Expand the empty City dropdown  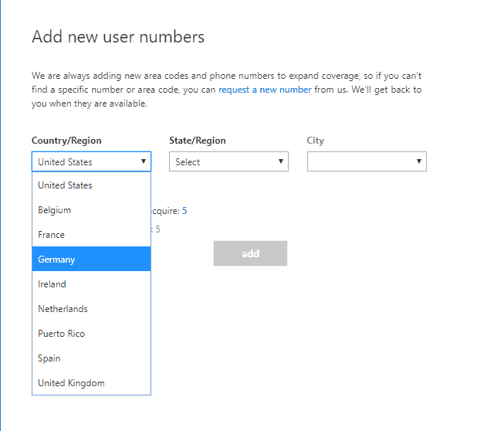(x=367, y=161)
